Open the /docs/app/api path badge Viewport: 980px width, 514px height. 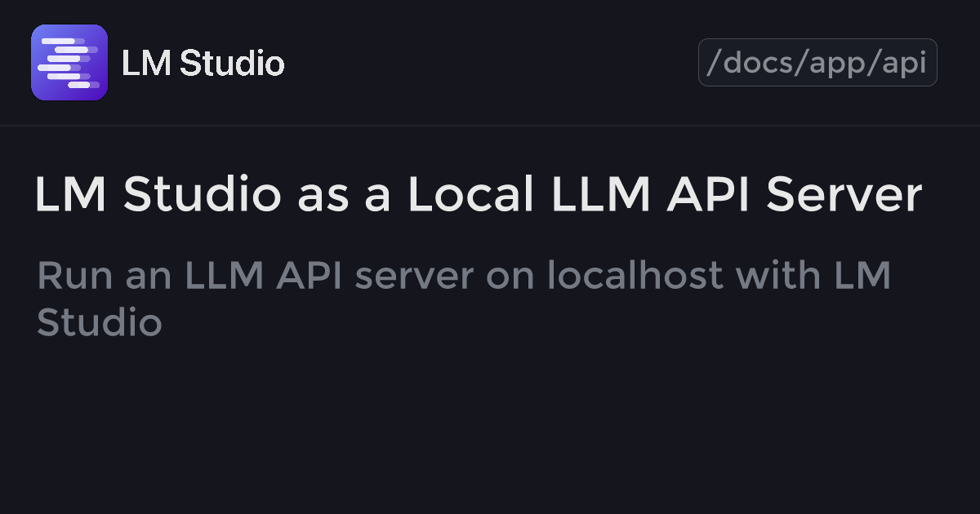point(817,63)
